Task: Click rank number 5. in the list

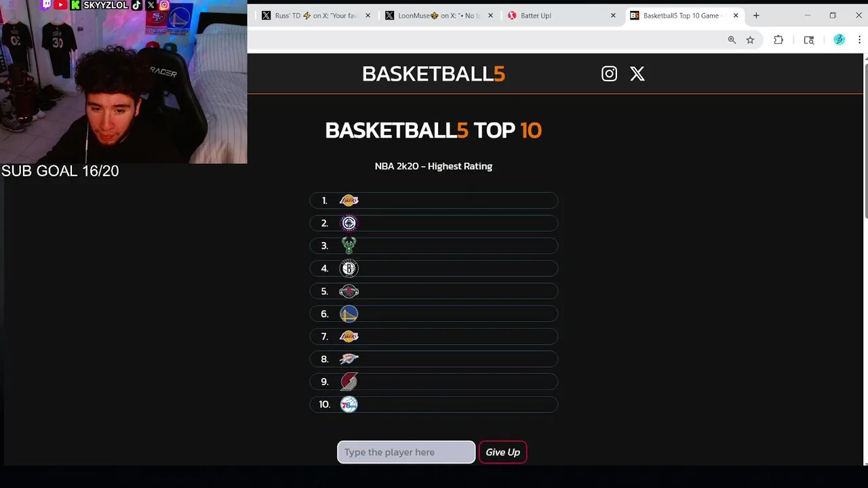Action: pyautogui.click(x=325, y=291)
